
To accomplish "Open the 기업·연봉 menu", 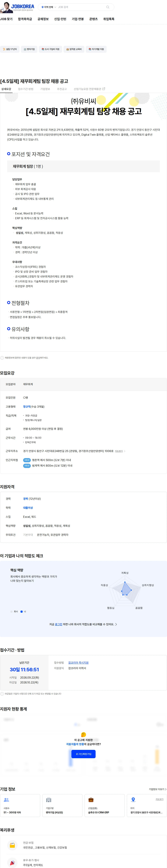I will (x=78, y=19).
